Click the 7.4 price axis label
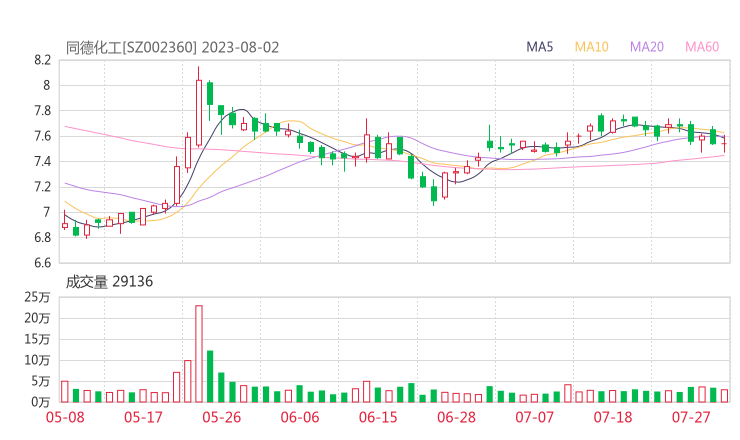The width and height of the screenshot is (740, 440). [42, 161]
